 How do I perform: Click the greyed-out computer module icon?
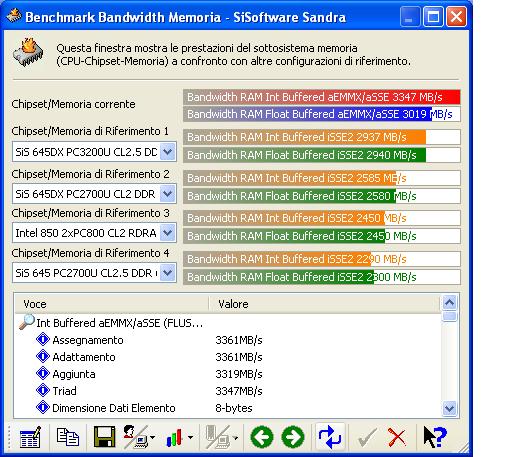(x=218, y=437)
